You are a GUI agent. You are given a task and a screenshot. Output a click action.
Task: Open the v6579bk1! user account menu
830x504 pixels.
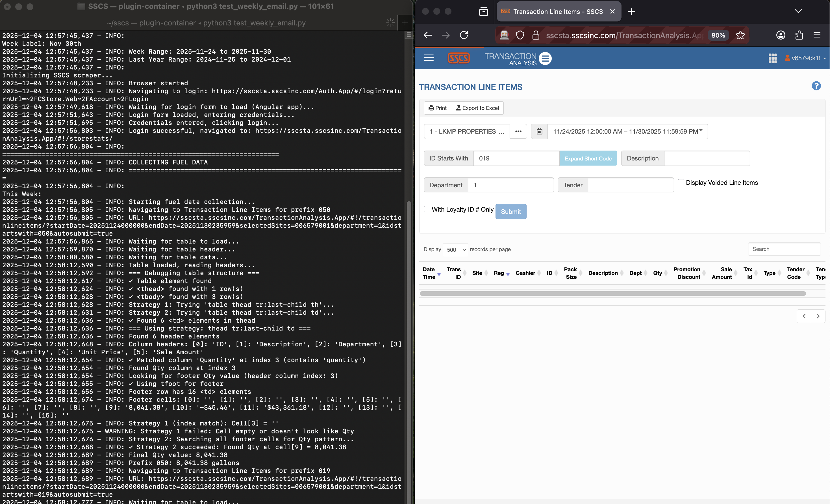[805, 58]
